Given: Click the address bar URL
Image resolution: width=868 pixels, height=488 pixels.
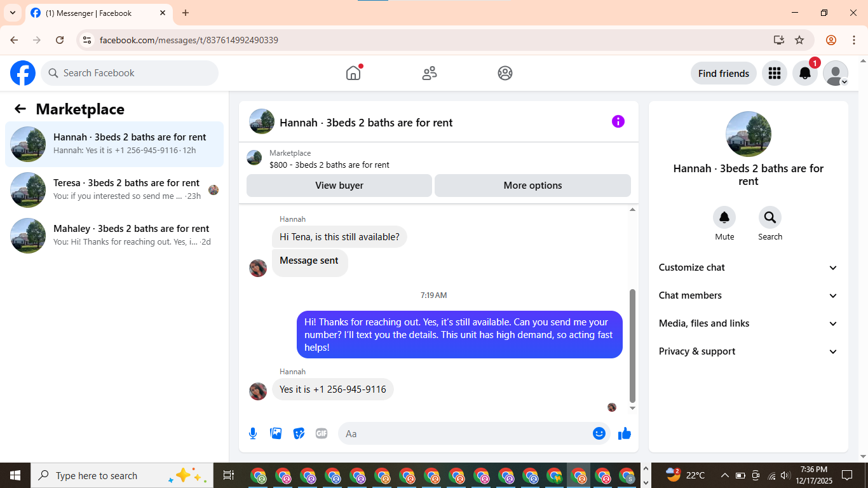Looking at the screenshot, I should point(189,40).
